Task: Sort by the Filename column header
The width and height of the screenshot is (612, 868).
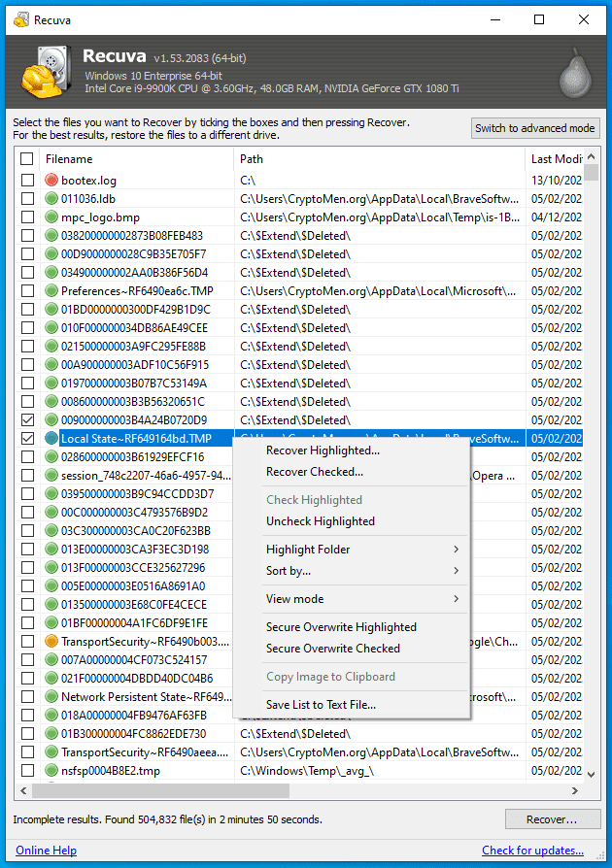Action: point(136,159)
